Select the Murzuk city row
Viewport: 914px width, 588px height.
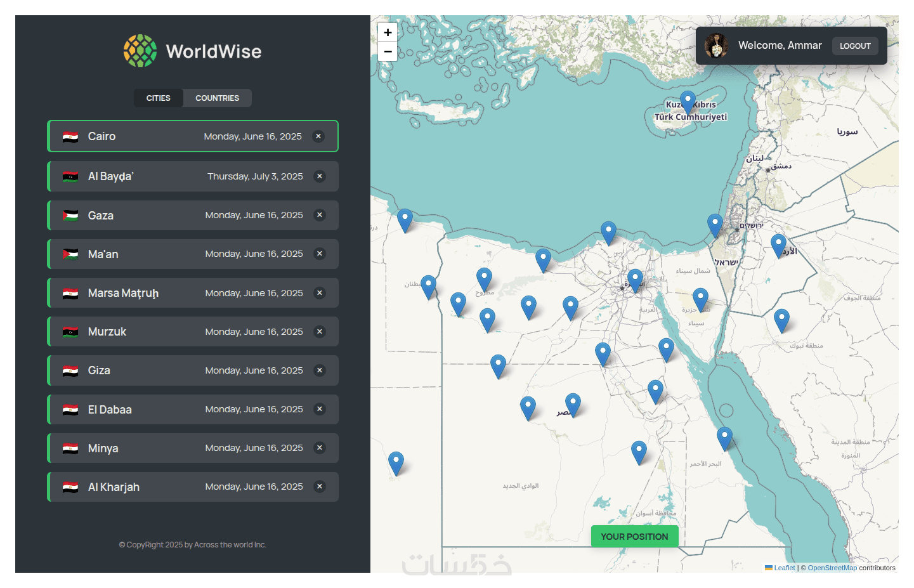point(193,332)
